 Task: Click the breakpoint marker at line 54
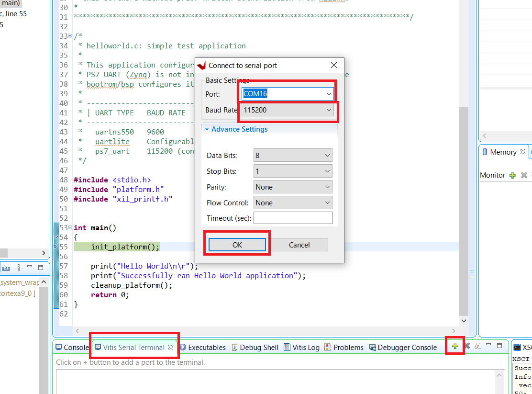pos(56,237)
